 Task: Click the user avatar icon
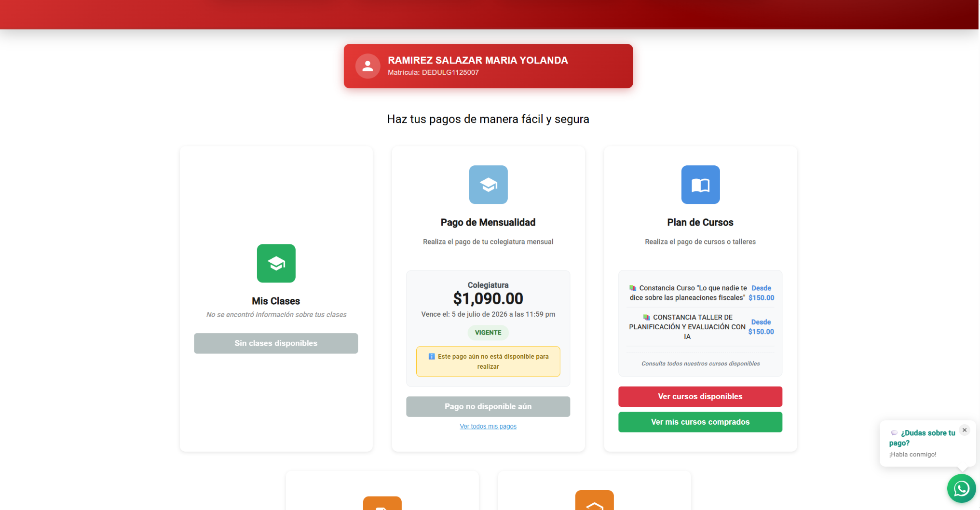tap(367, 66)
